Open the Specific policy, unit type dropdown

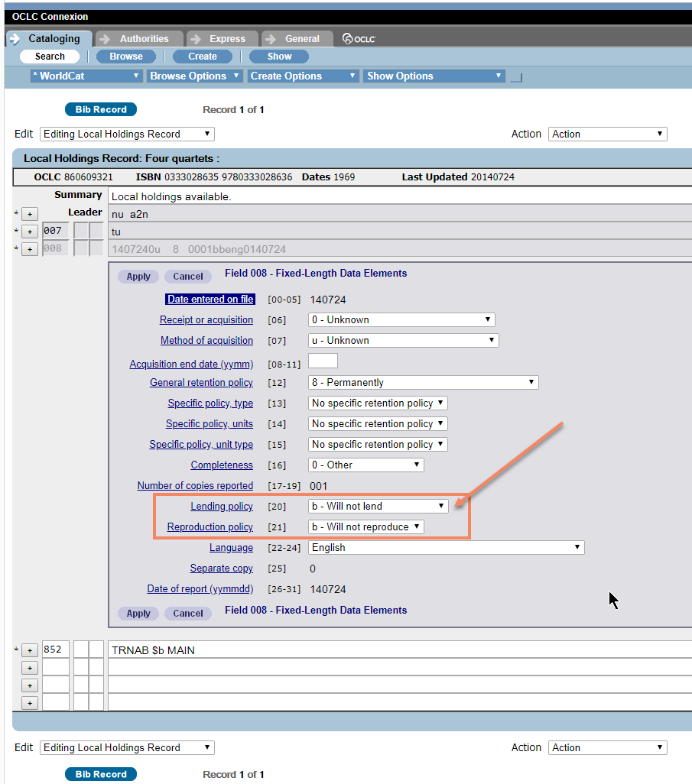pyautogui.click(x=378, y=445)
